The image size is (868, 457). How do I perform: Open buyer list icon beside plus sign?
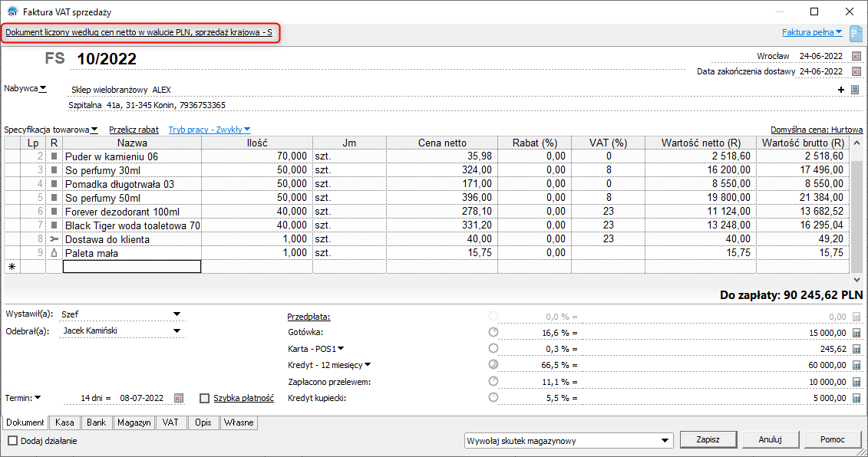855,90
